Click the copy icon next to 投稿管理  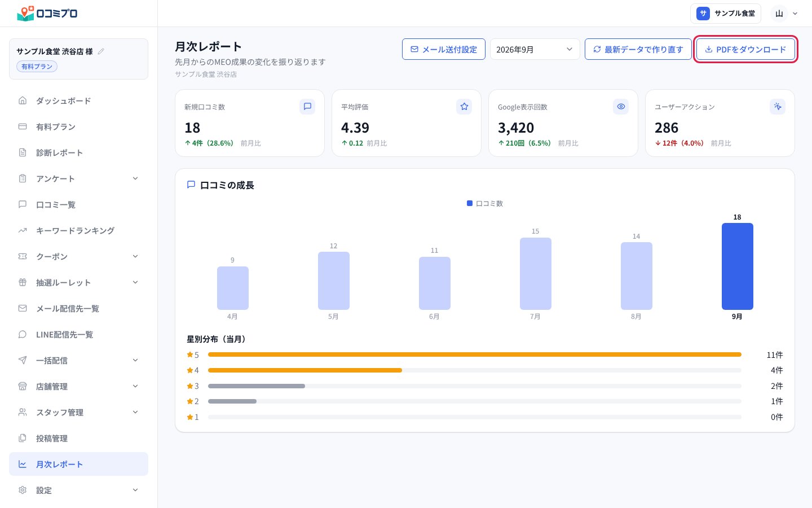coord(23,438)
